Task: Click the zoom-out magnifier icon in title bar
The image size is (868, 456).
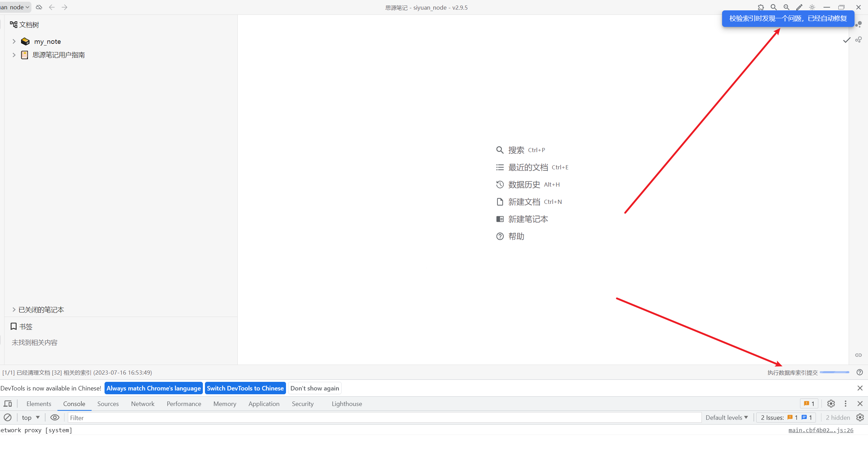Action: pos(786,7)
